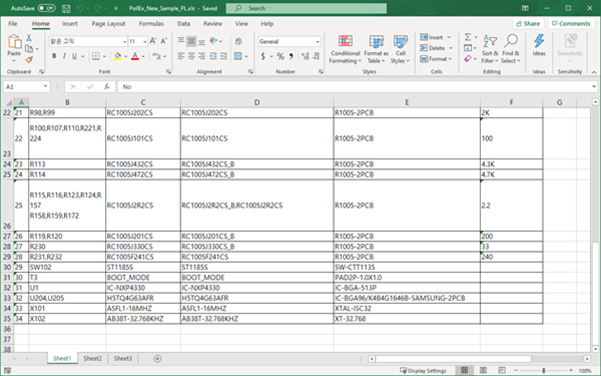
Task: Open Format as Table
Action: (x=376, y=49)
